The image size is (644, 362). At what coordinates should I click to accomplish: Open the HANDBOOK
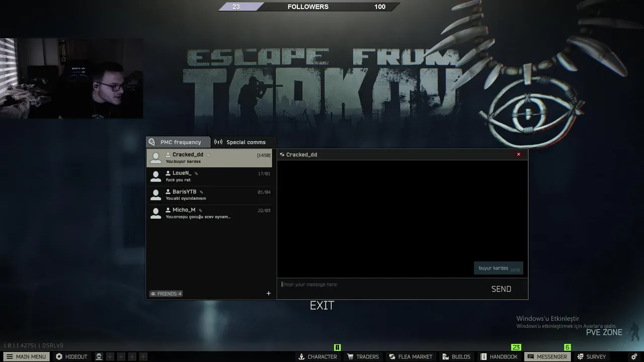499,356
